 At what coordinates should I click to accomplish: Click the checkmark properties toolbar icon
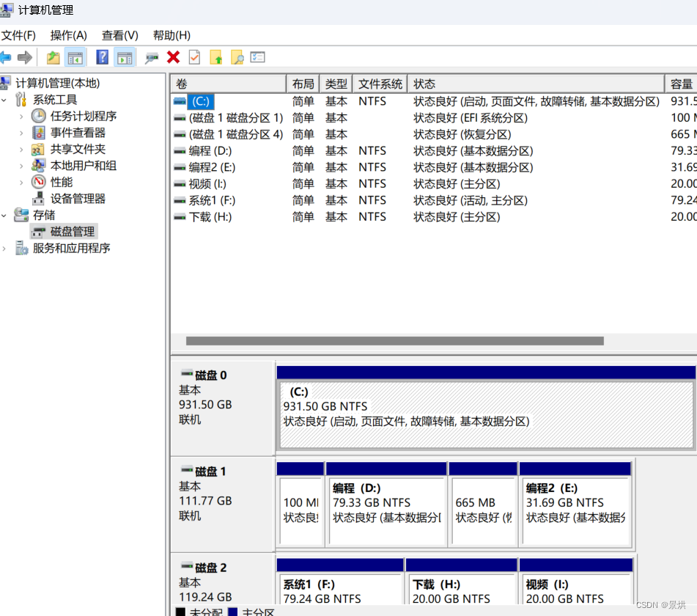195,57
